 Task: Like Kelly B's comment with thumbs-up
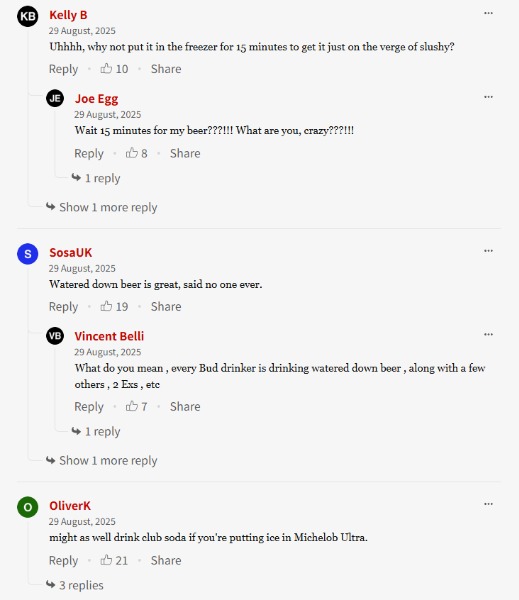point(106,68)
